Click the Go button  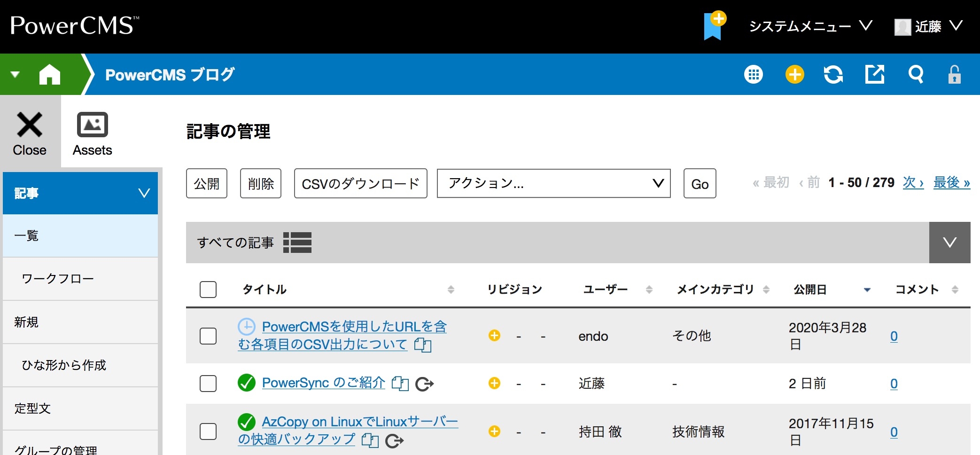[x=700, y=183]
